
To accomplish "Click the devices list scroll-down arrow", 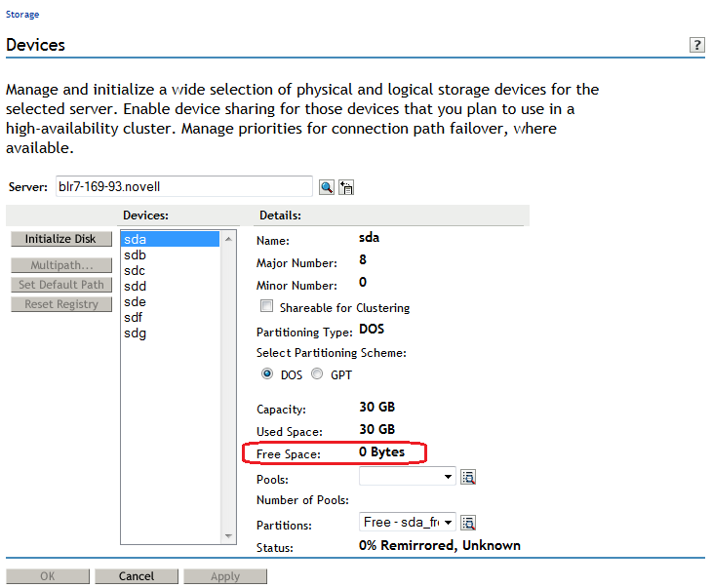I will 229,535.
